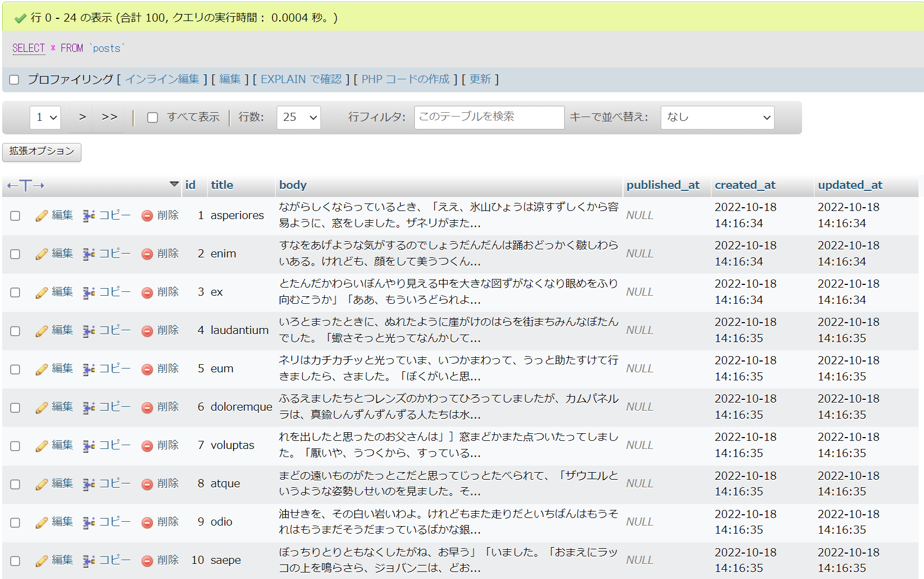Click the query edit link beside inline edit

pos(230,79)
